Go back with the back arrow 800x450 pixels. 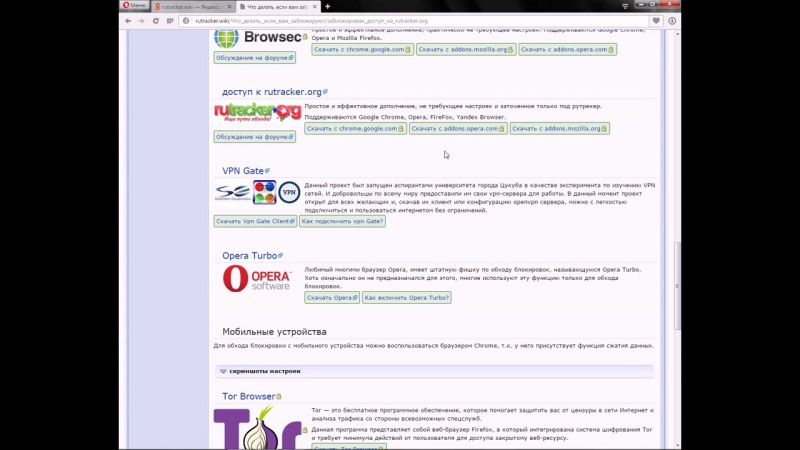[x=128, y=21]
